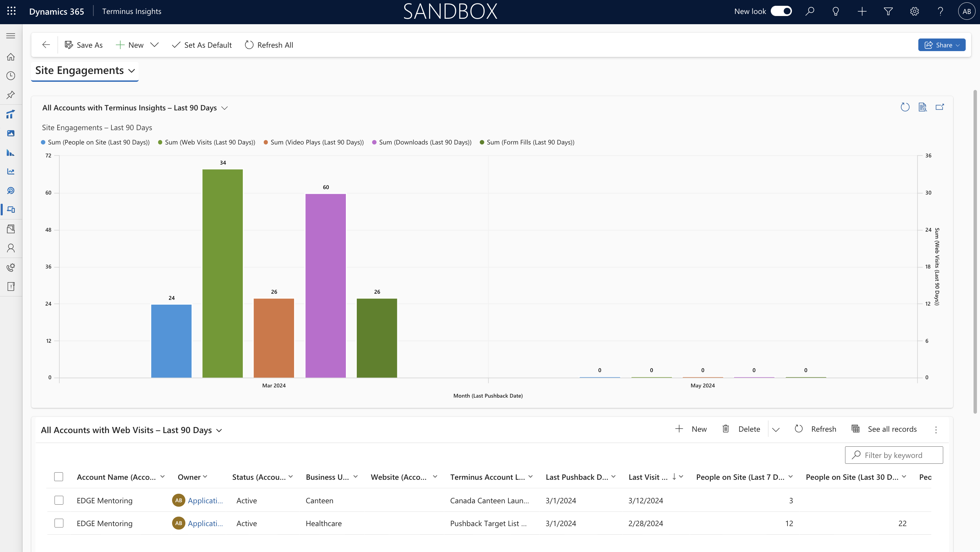980x552 pixels.
Task: Open the Delete split-button chevron
Action: click(x=776, y=429)
